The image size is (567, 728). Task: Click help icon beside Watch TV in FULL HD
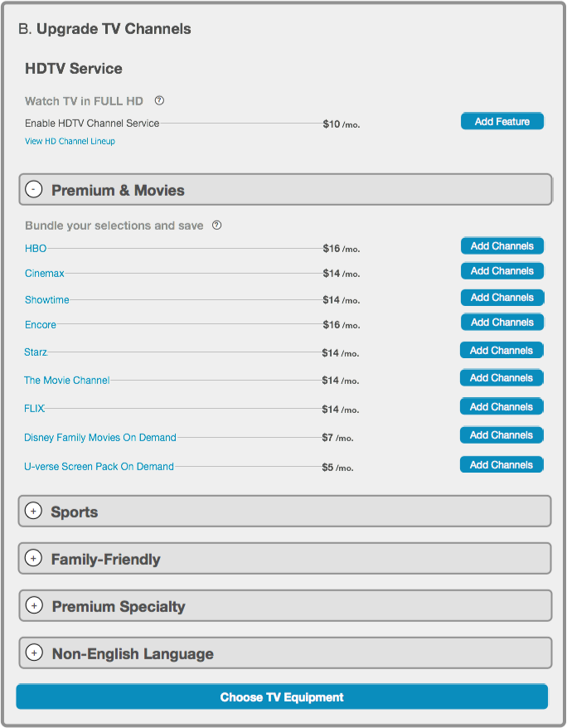click(x=159, y=100)
